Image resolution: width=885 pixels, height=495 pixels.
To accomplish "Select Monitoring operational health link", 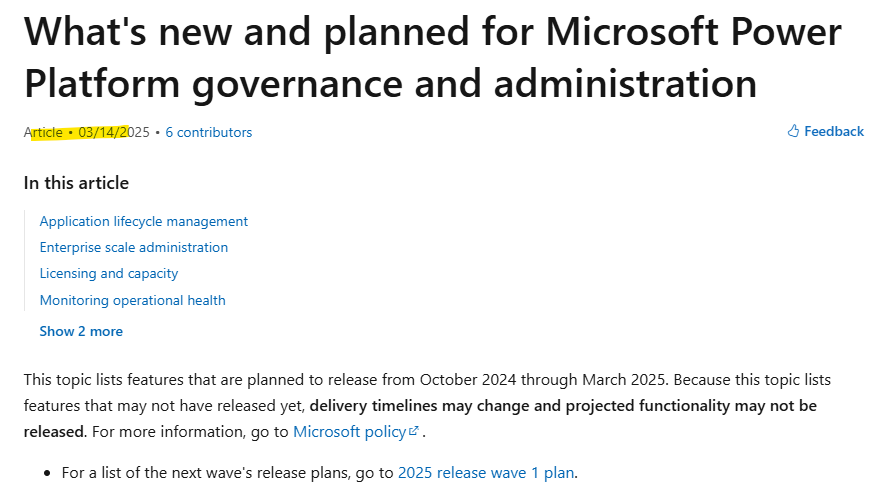I will click(x=133, y=300).
